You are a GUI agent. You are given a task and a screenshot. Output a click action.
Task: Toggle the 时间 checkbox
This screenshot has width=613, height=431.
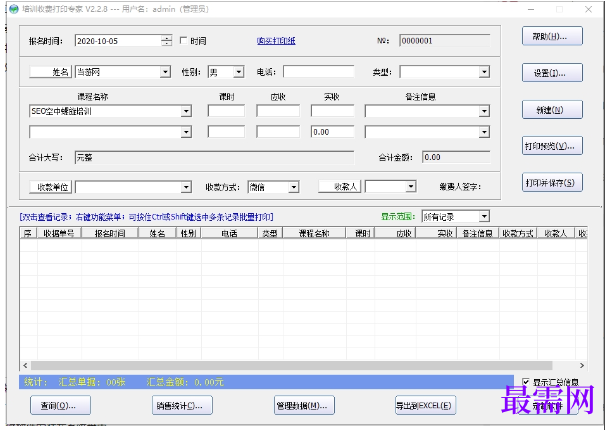pos(183,40)
